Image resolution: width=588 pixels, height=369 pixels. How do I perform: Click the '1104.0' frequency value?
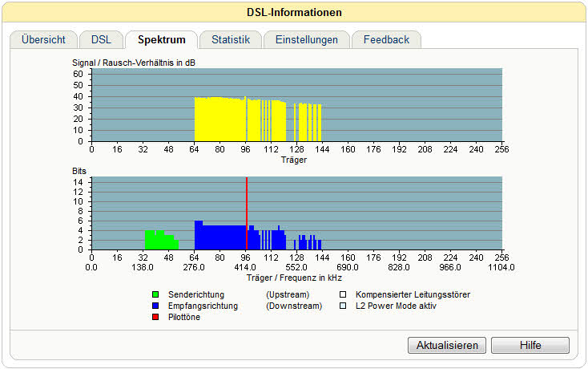click(x=501, y=268)
